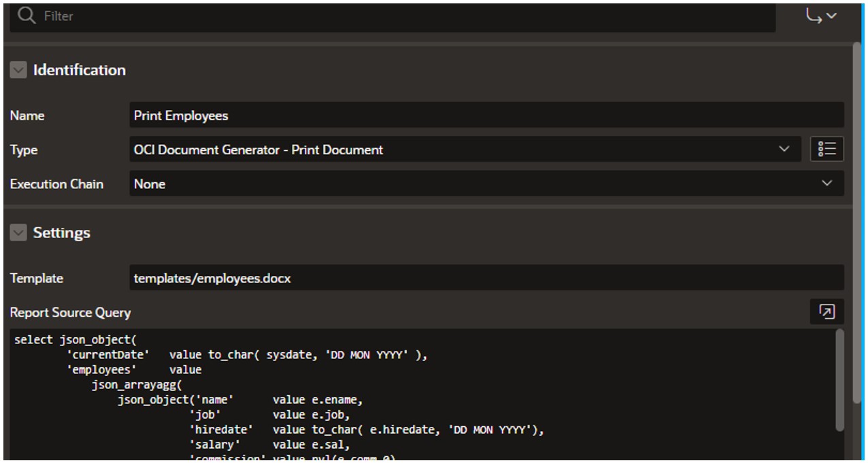The image size is (868, 463).
Task: Click the collapse chevron icon beside Identification
Action: [18, 69]
